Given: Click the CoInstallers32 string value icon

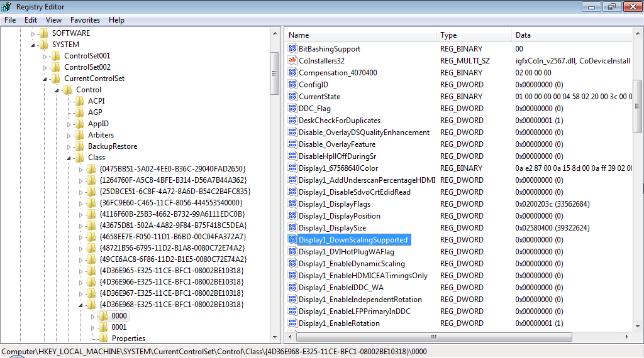Looking at the screenshot, I should click(x=292, y=60).
